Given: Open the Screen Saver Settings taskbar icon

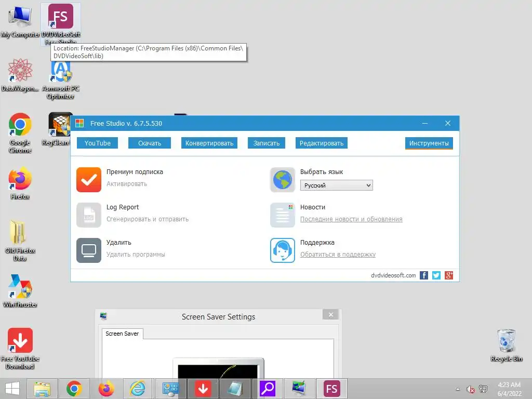Looking at the screenshot, I should point(299,389).
